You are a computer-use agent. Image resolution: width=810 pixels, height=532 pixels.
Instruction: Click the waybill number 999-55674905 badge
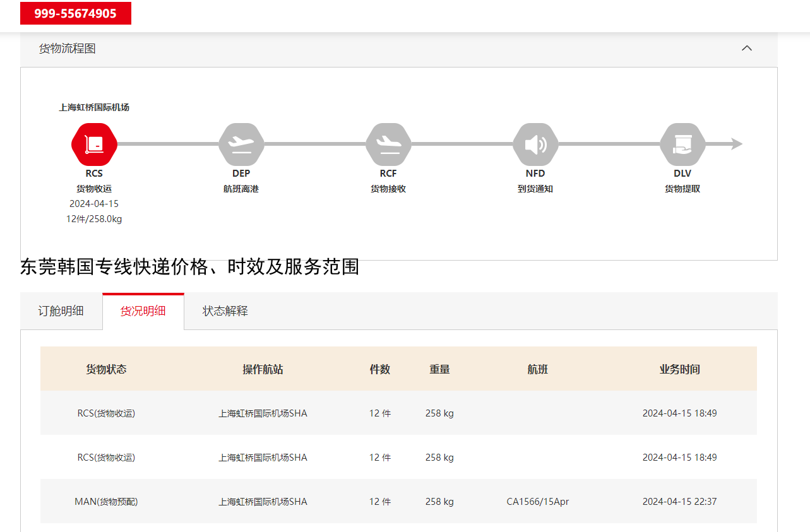tap(76, 13)
